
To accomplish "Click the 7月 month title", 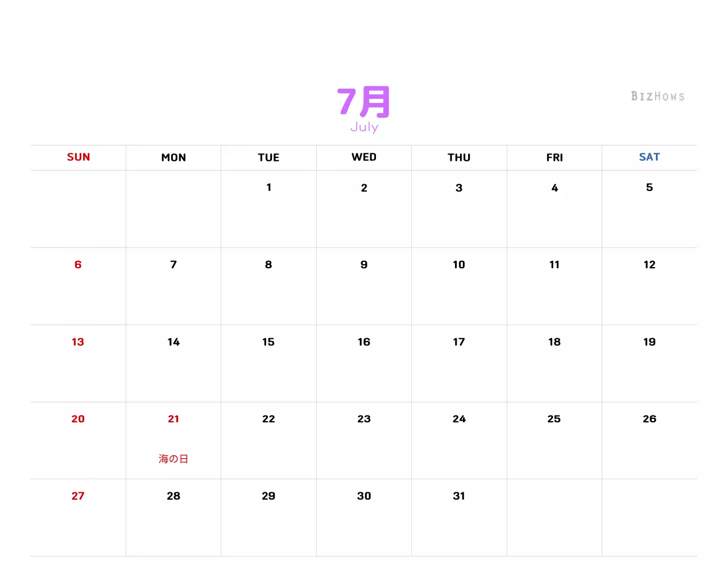I will click(x=363, y=102).
